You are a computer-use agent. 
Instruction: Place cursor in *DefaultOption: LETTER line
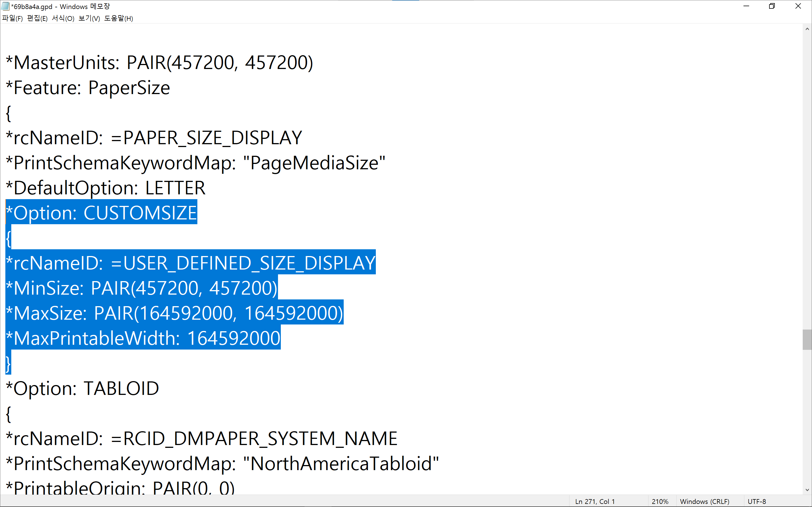point(106,188)
